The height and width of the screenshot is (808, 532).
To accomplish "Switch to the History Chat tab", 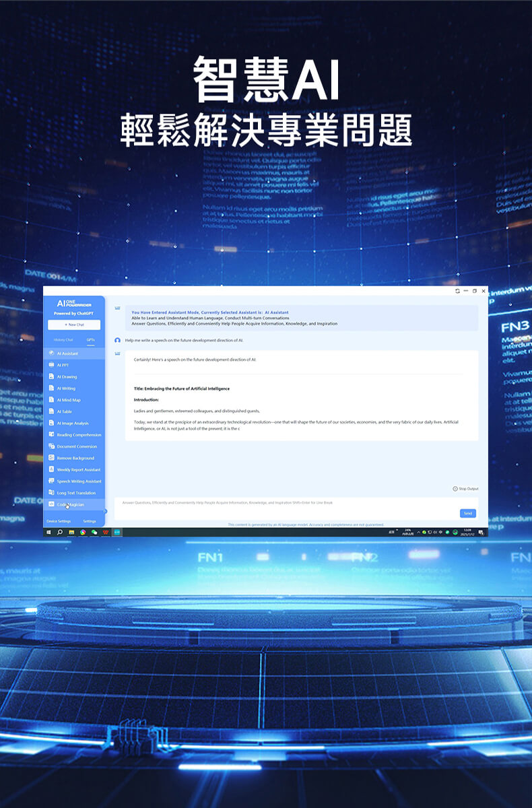I will tap(63, 340).
